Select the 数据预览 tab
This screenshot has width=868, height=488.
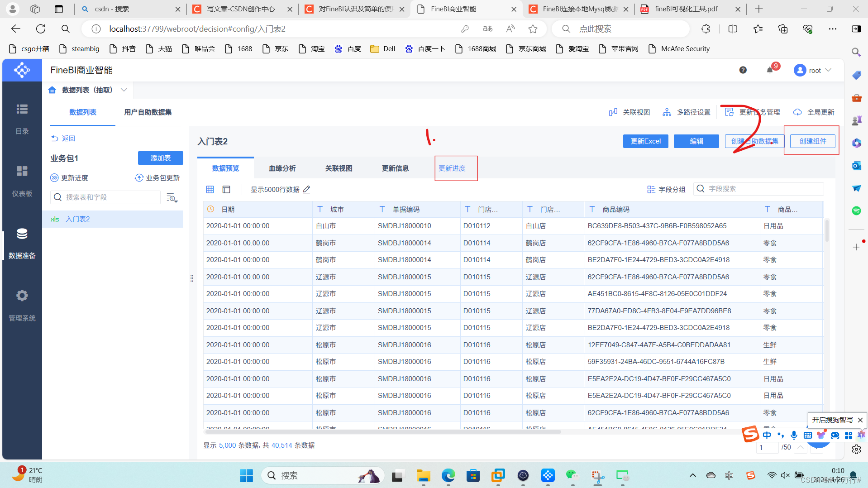point(225,168)
